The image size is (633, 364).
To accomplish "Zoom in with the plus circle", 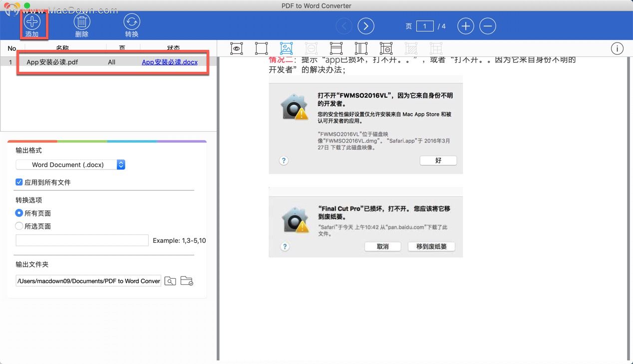I will pyautogui.click(x=466, y=26).
